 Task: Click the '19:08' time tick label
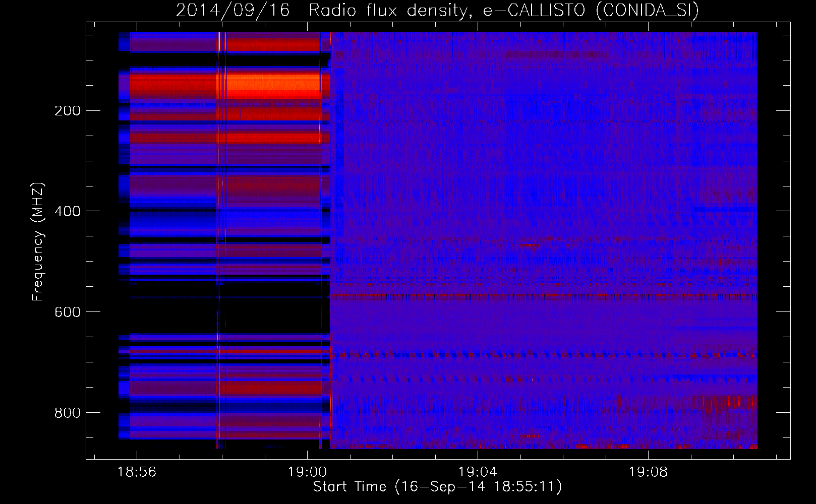point(648,472)
